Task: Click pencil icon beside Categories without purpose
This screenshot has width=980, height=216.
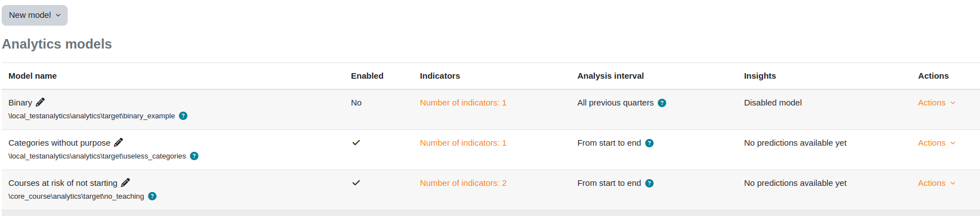Action: click(x=119, y=142)
